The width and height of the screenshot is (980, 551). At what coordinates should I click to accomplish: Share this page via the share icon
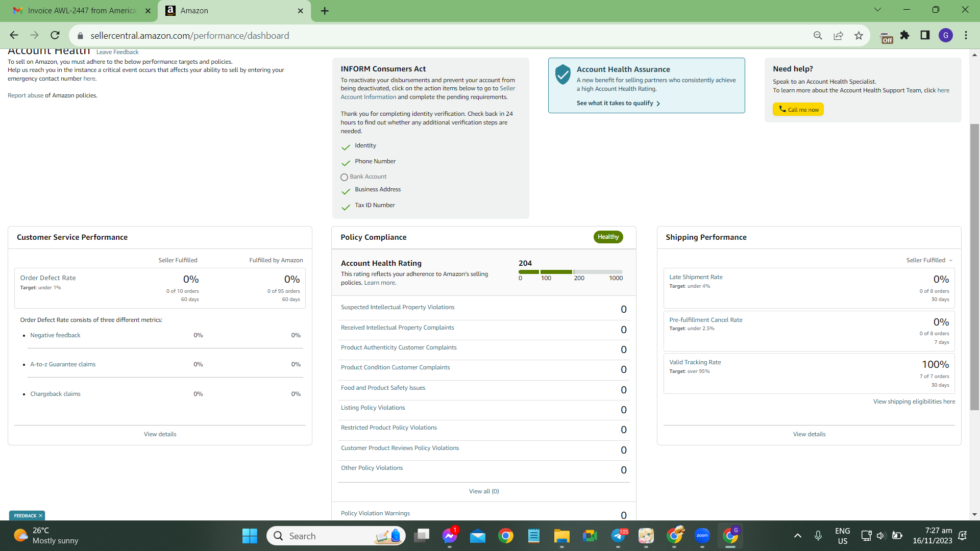pos(838,35)
